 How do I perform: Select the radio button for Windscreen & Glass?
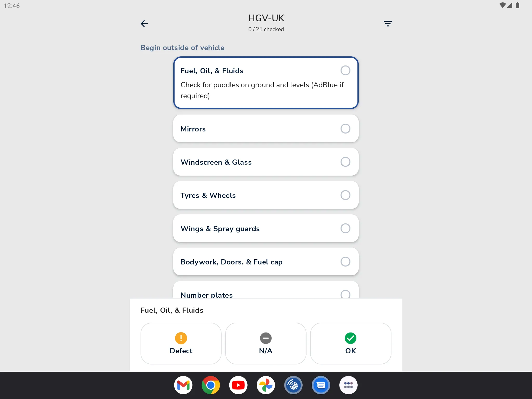tap(345, 162)
